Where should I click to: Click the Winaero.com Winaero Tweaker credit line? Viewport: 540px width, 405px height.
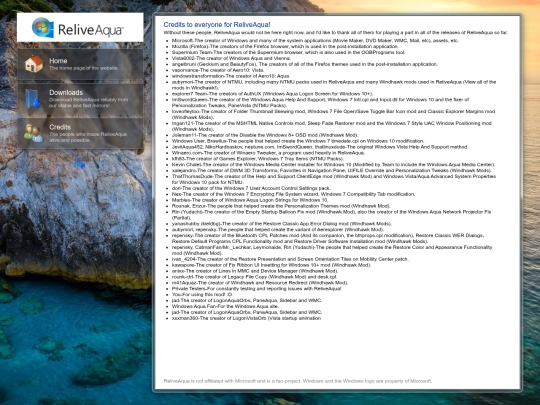pyautogui.click(x=268, y=153)
